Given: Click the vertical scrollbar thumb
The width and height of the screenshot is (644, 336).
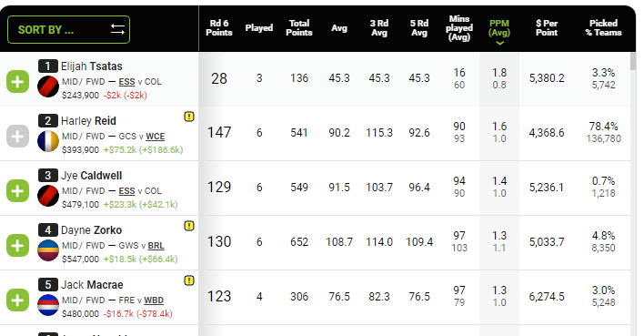Looking at the screenshot, I should (633, 61).
